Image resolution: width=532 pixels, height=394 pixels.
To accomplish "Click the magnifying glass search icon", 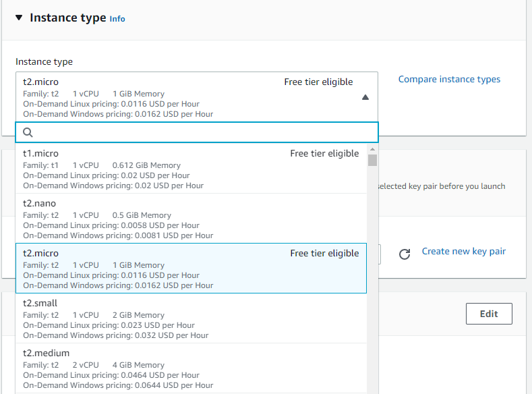I will (x=28, y=132).
